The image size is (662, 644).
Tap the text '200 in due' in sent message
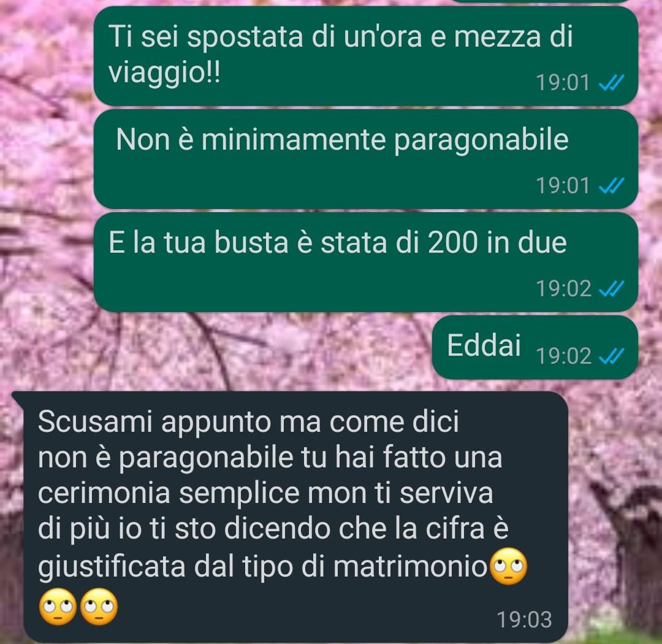[x=497, y=243]
